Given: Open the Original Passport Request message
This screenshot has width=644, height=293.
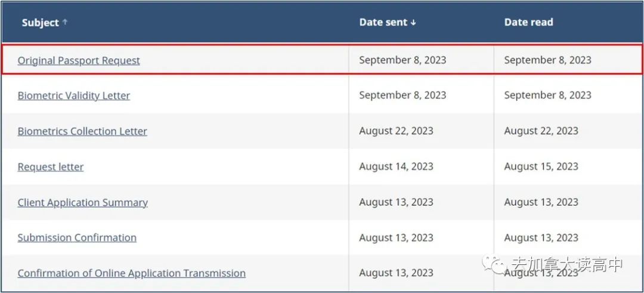Looking at the screenshot, I should coord(79,61).
